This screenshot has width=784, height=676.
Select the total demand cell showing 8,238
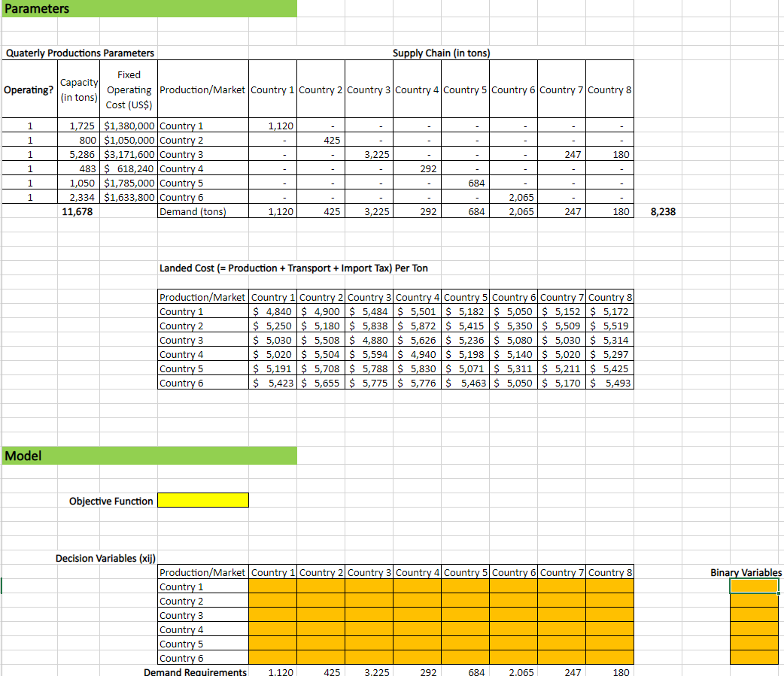click(661, 211)
